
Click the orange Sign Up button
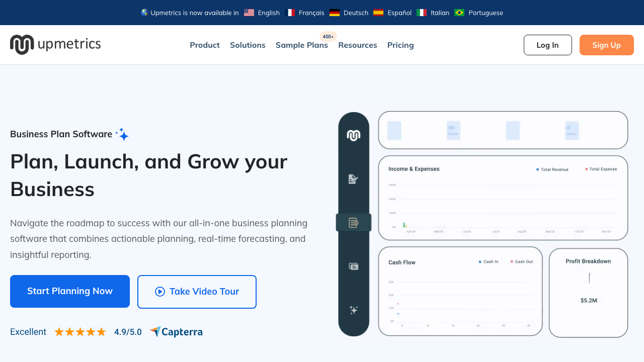(x=606, y=45)
